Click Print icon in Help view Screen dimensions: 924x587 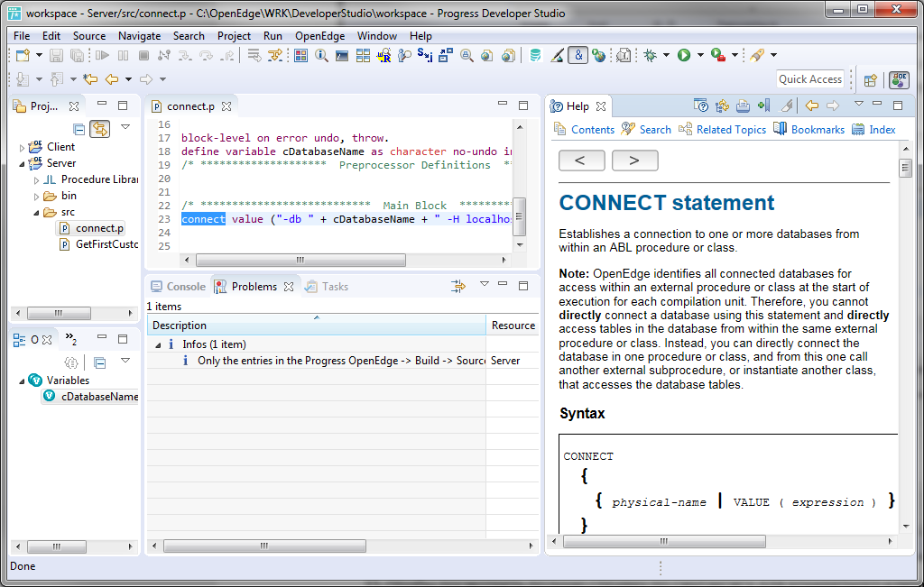point(743,105)
